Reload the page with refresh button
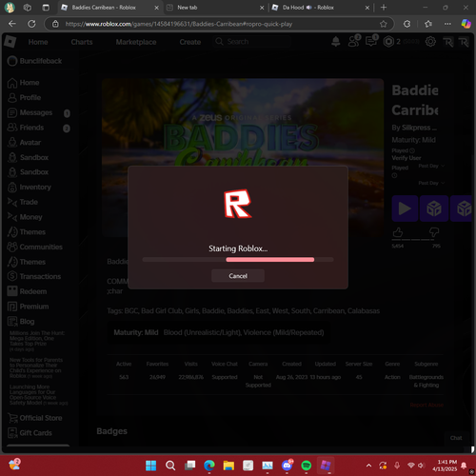Image resolution: width=476 pixels, height=476 pixels. (31, 24)
